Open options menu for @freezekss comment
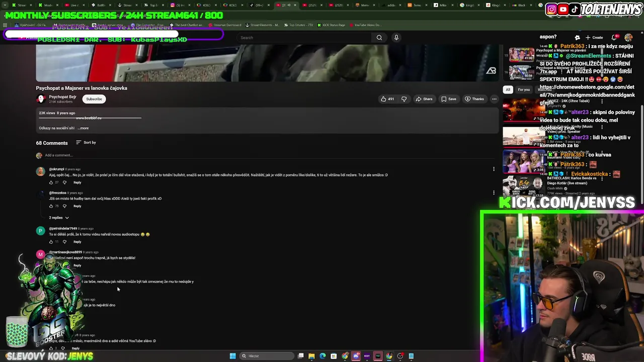This screenshot has height=362, width=644. (494, 193)
